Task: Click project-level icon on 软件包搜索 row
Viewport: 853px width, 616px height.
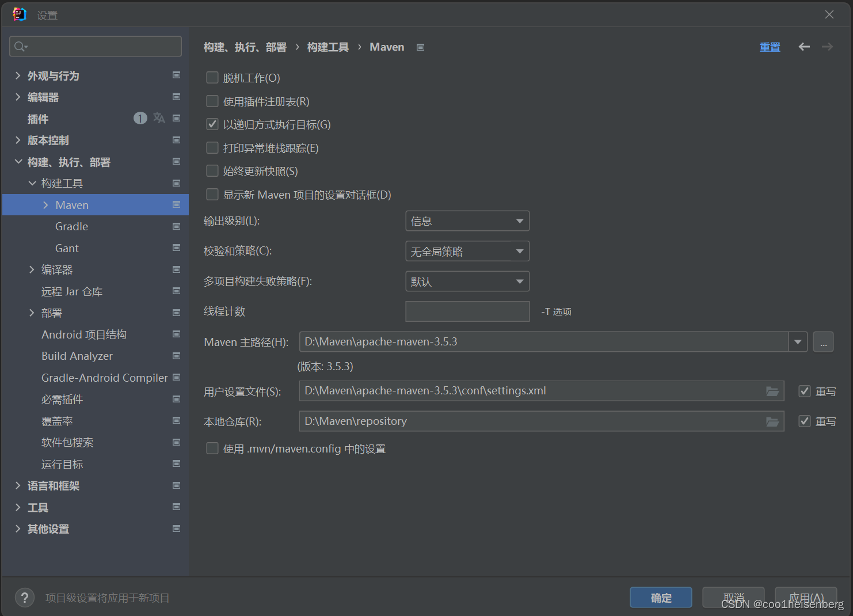Action: (x=177, y=442)
